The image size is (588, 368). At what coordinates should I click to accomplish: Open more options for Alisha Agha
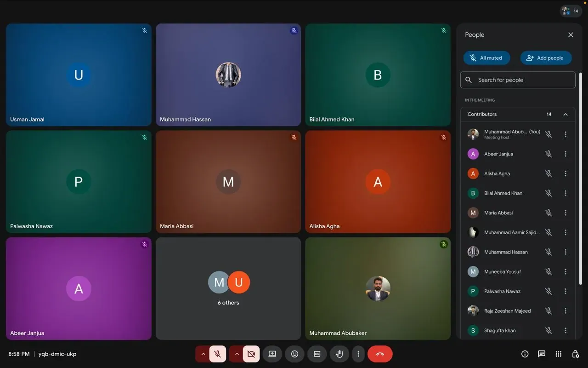point(565,173)
